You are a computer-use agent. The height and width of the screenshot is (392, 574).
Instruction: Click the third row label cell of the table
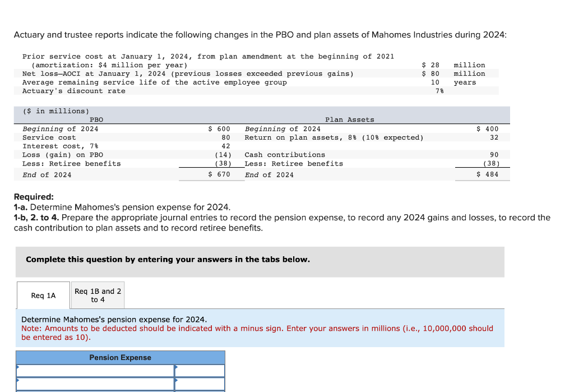click(x=95, y=391)
